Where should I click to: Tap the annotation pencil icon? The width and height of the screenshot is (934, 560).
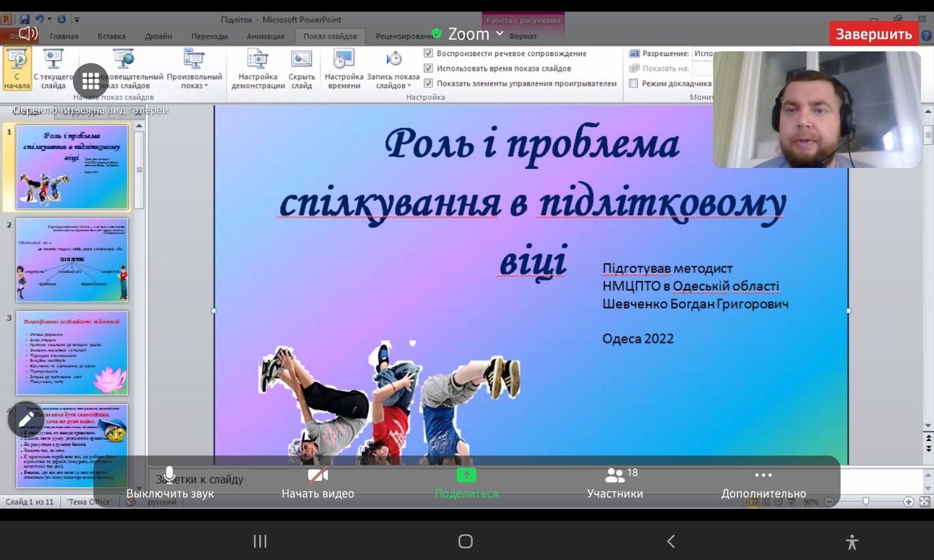(26, 419)
